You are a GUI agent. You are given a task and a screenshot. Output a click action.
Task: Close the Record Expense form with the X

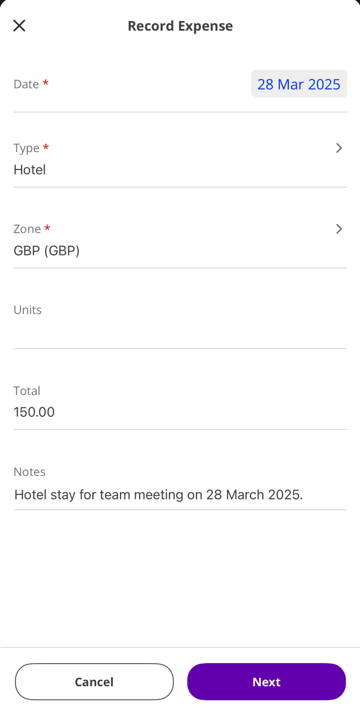pos(19,26)
